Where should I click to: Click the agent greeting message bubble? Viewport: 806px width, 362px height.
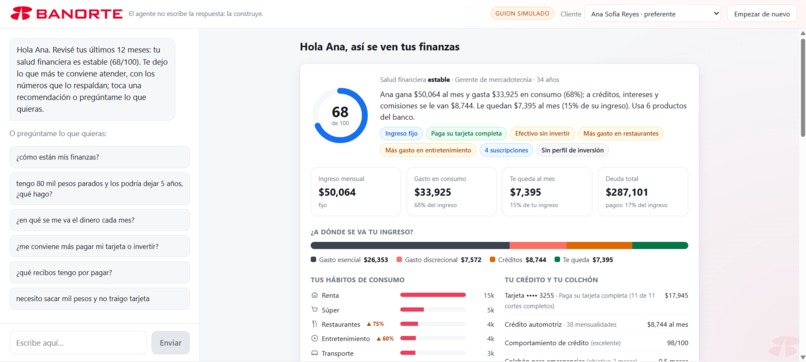92,79
